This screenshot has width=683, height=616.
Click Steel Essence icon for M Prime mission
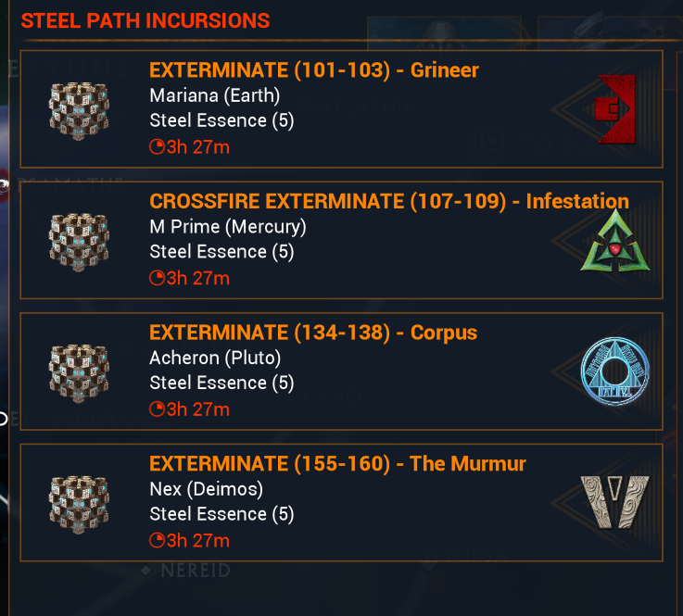coord(79,242)
